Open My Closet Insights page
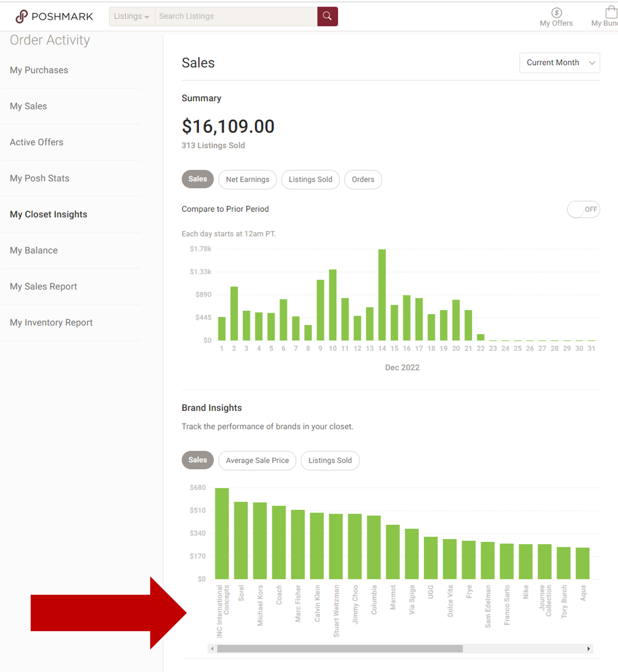Image resolution: width=618 pixels, height=672 pixels. (48, 214)
